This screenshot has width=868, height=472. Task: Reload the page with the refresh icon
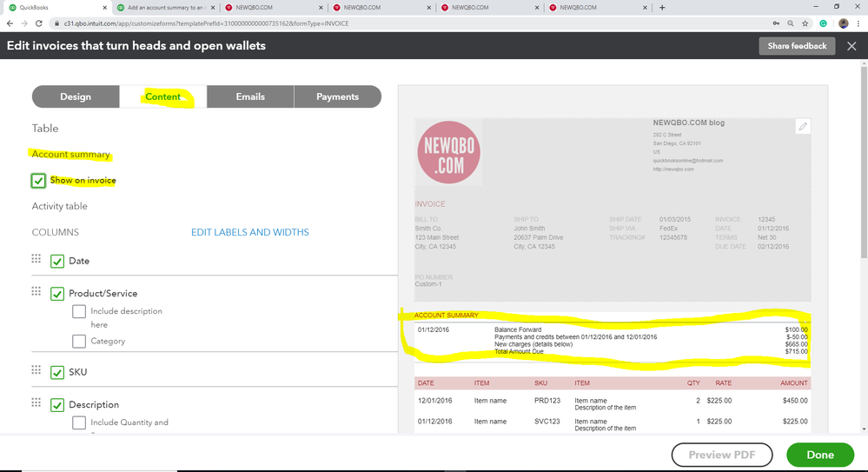click(39, 23)
